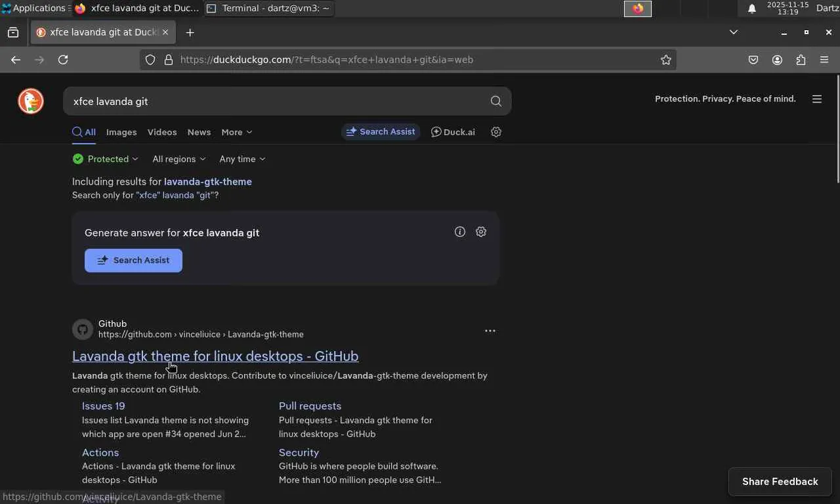The image size is (840, 504).
Task: Click "Protection. Privacy. Peace of mind." text
Action: [725, 99]
